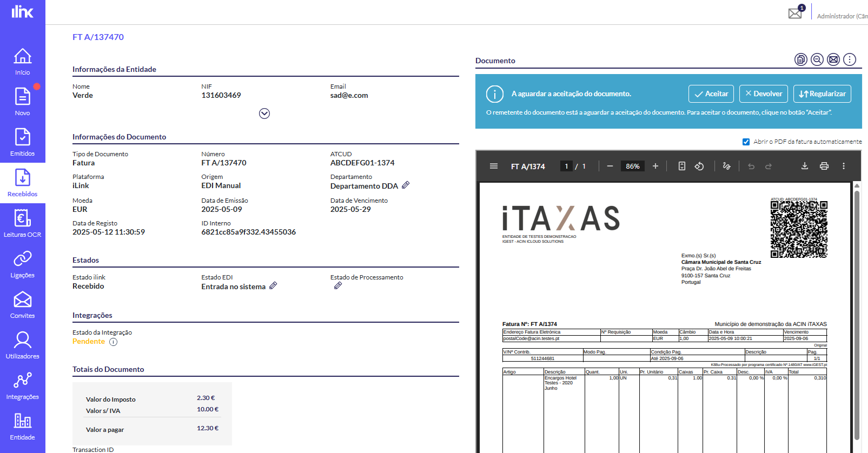Screen dimensions: 868x453
Task: Click the pencil icon next to Departamento DDA
Action: pos(406,185)
